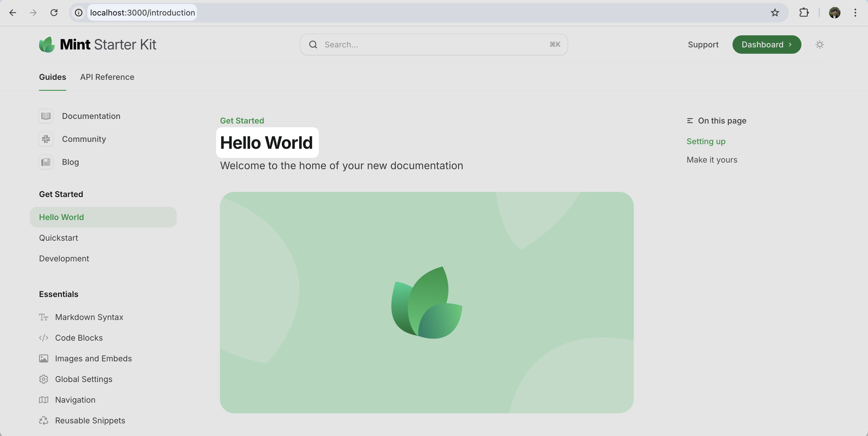Image resolution: width=868 pixels, height=436 pixels.
Task: Select the Community icon in sidebar
Action: pyautogui.click(x=46, y=139)
